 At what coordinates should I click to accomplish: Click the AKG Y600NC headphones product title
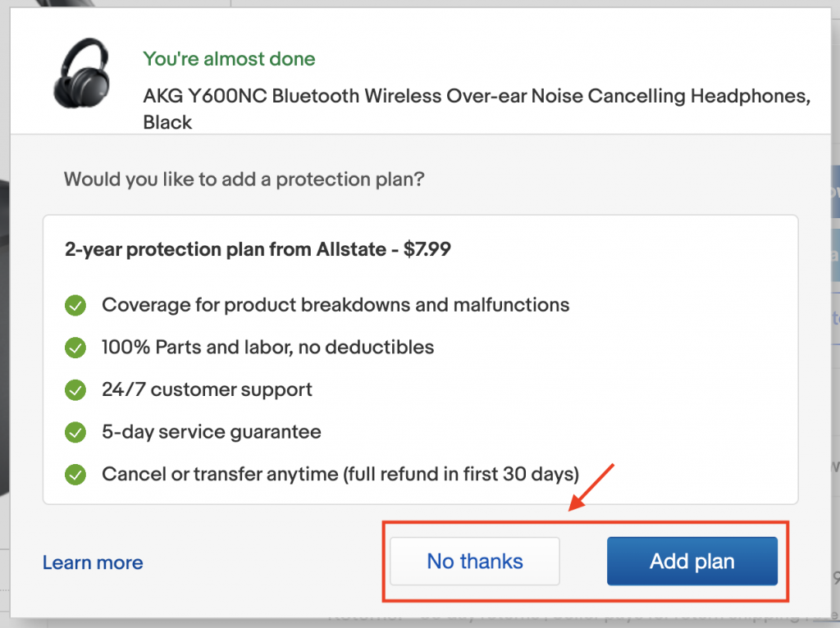476,97
